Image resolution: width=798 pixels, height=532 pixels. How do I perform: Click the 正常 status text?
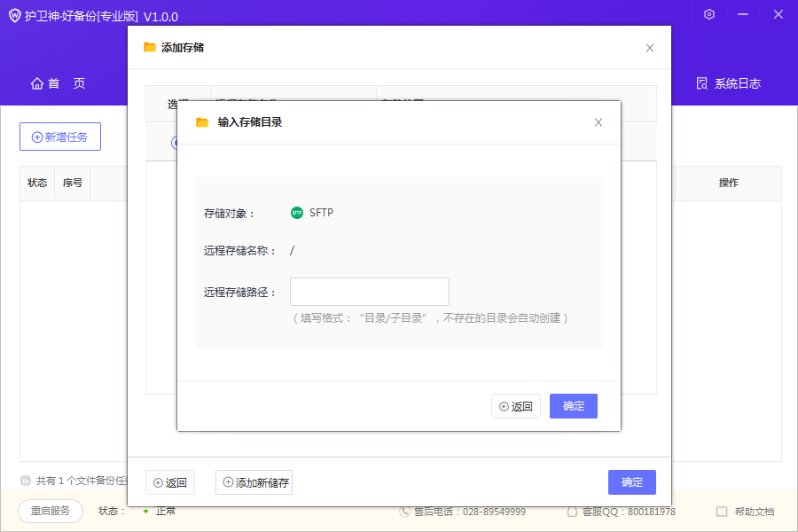coord(166,511)
